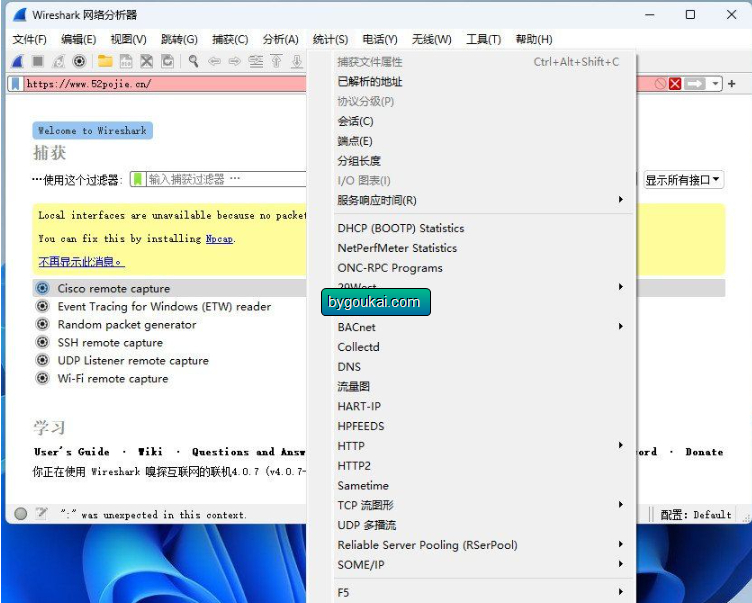752x603 pixels.
Task: Click the Npcap install link
Action: pyautogui.click(x=219, y=238)
